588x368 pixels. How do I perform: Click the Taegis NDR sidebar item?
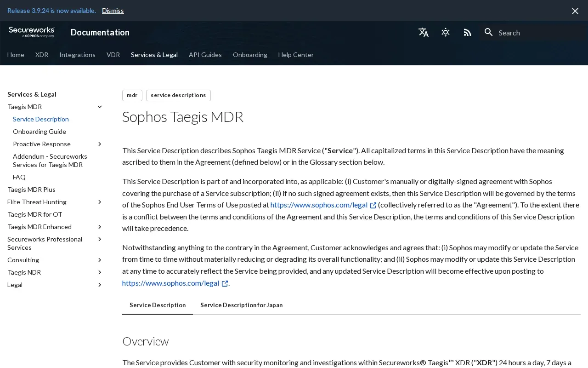(24, 272)
